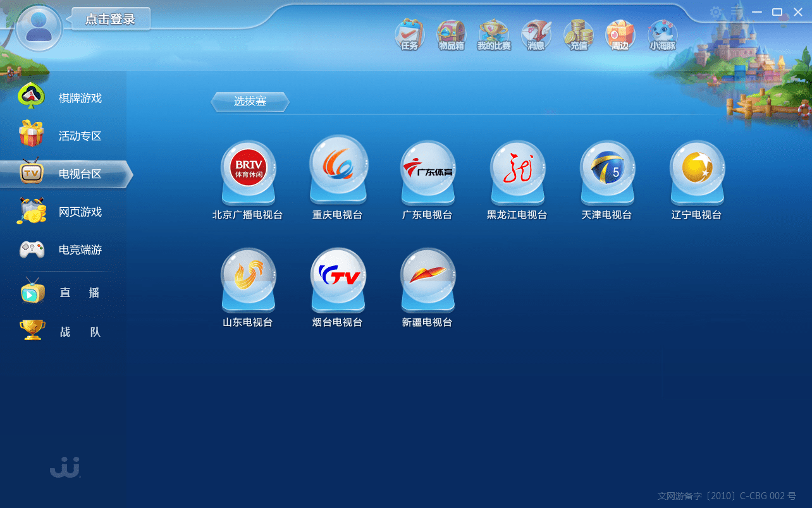Check 消息 messages
Screen dimensions: 812x508
536,36
